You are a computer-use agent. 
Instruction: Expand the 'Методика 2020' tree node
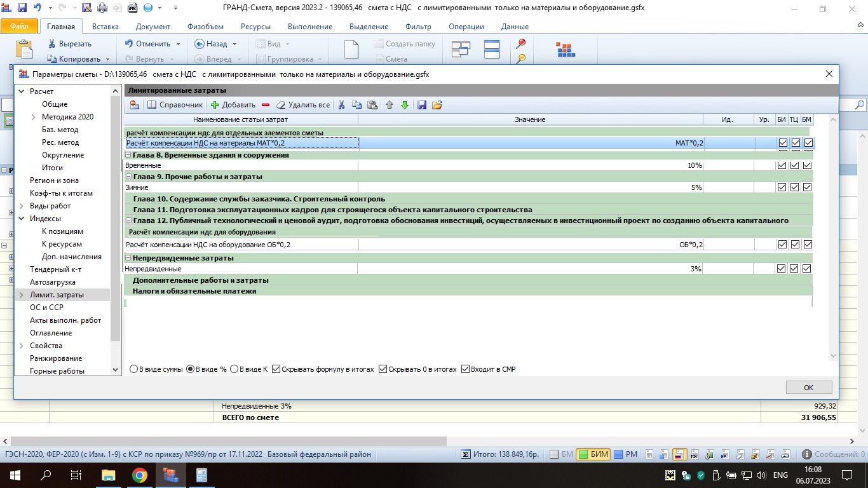(x=34, y=117)
